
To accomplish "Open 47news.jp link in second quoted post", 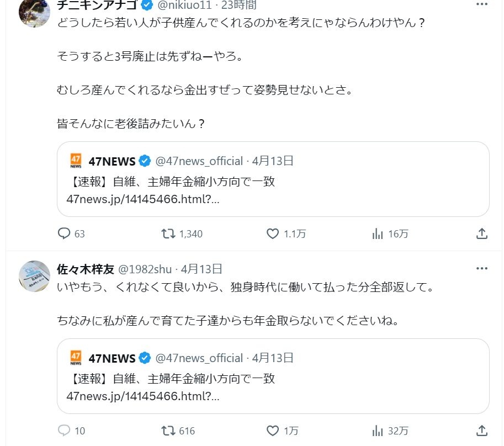I will (x=142, y=396).
